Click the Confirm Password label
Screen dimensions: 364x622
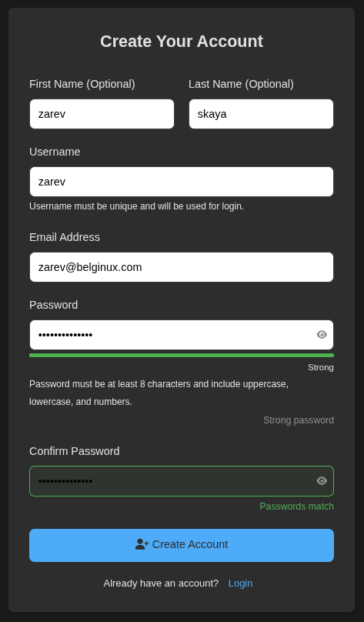(75, 451)
